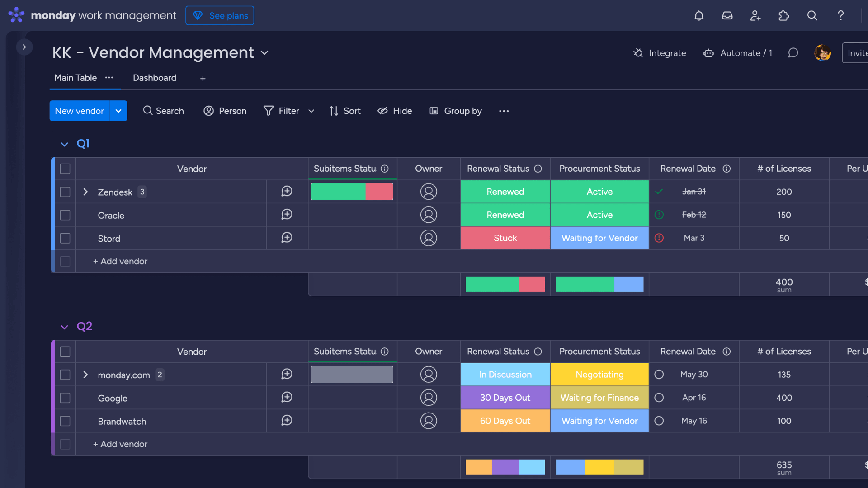Click the user avatar photo

tap(822, 53)
